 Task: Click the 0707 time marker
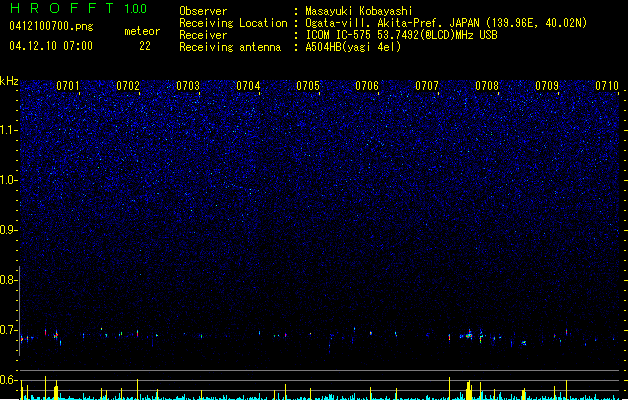pyautogui.click(x=427, y=86)
